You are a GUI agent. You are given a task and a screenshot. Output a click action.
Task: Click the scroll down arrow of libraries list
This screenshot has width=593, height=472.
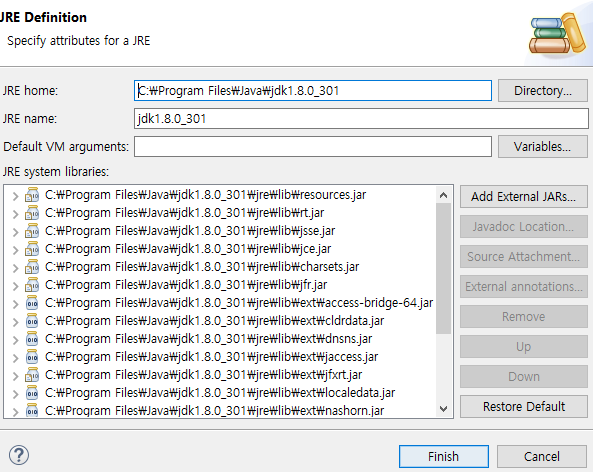[443, 408]
